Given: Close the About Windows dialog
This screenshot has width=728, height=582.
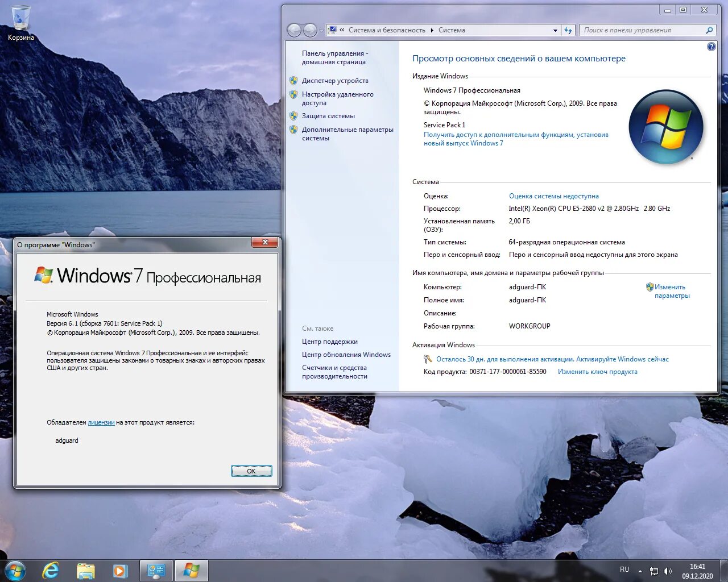Looking at the screenshot, I should 265,243.
